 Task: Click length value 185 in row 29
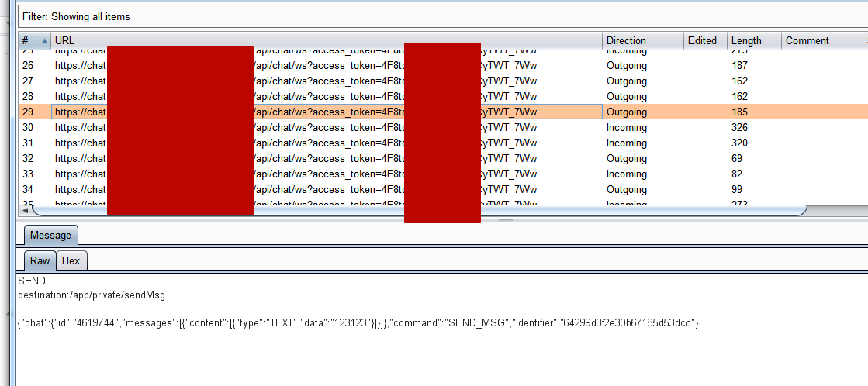pyautogui.click(x=739, y=112)
